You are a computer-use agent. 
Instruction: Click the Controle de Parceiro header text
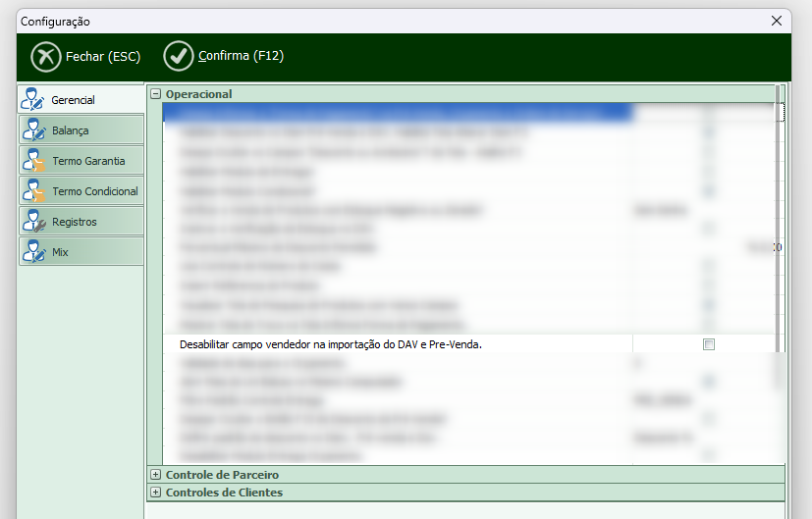coord(222,475)
